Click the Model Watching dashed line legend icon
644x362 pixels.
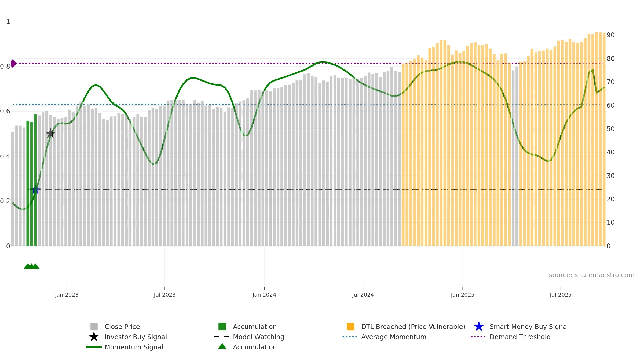(222, 337)
